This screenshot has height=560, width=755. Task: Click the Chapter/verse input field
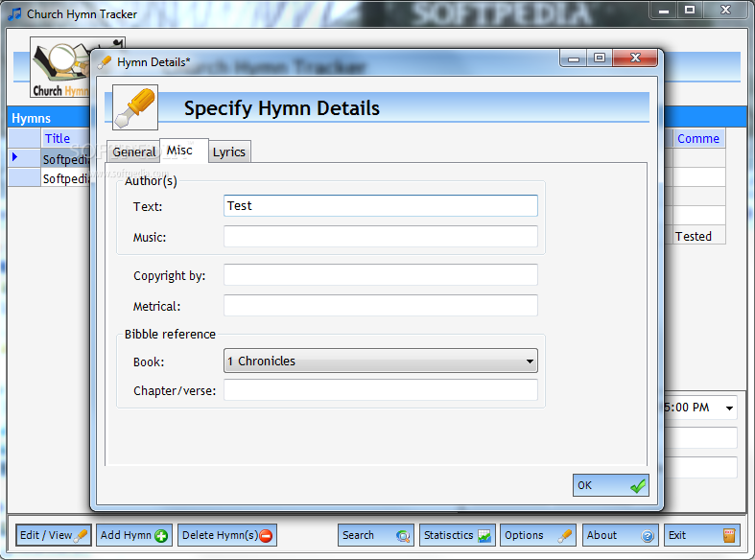coord(381,390)
